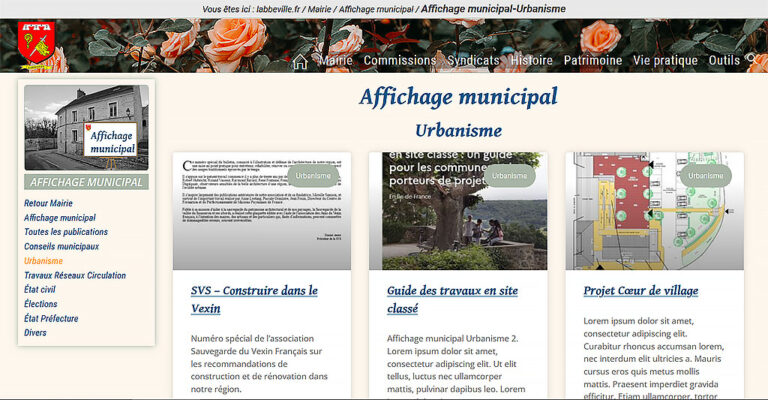The width and height of the screenshot is (768, 400).
Task: Open État civil sidebar link
Action: point(40,290)
